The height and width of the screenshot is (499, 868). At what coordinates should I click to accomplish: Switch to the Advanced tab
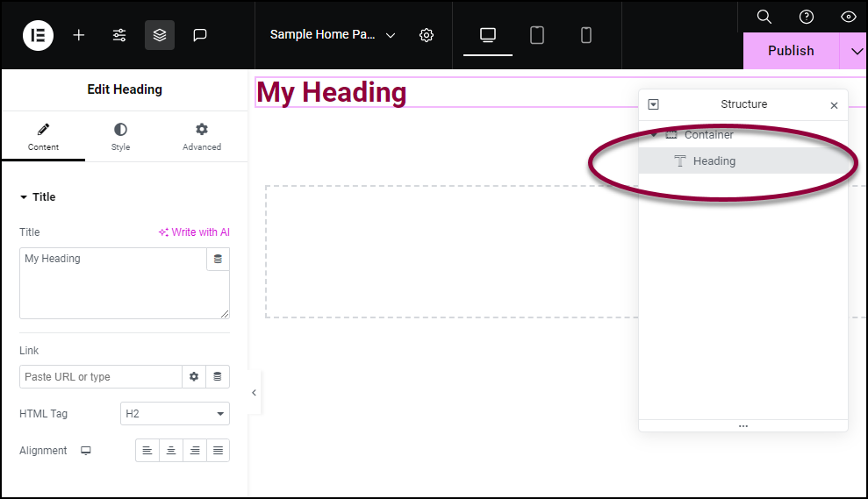point(202,136)
